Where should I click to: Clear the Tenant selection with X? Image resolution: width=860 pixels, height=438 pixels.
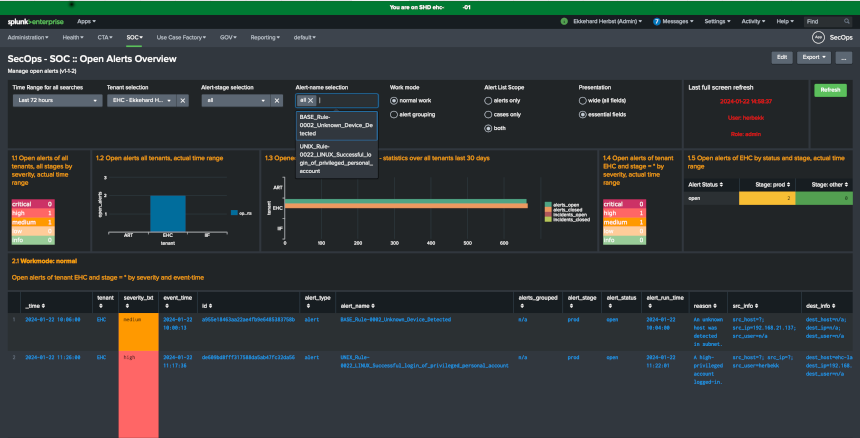[x=182, y=101]
